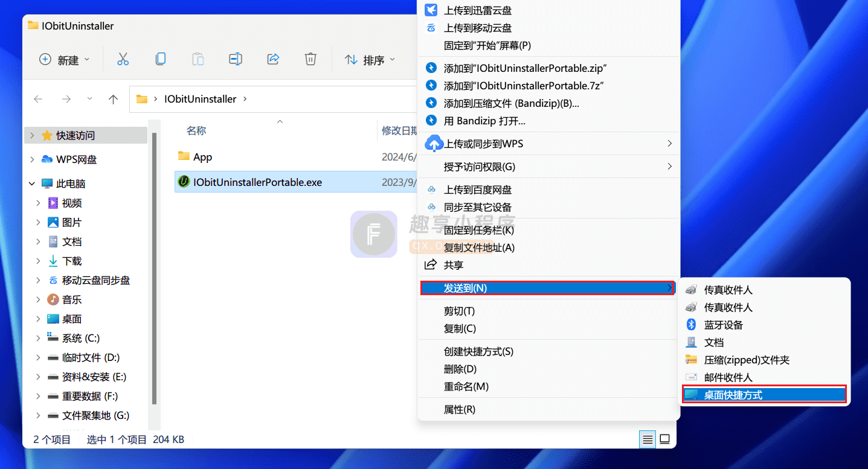Click breadcrumb chevron after IObitUninstaller in address bar

[x=245, y=99]
